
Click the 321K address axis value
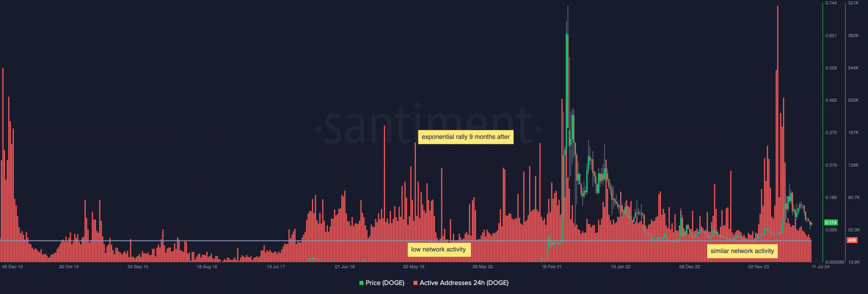coord(853,3)
